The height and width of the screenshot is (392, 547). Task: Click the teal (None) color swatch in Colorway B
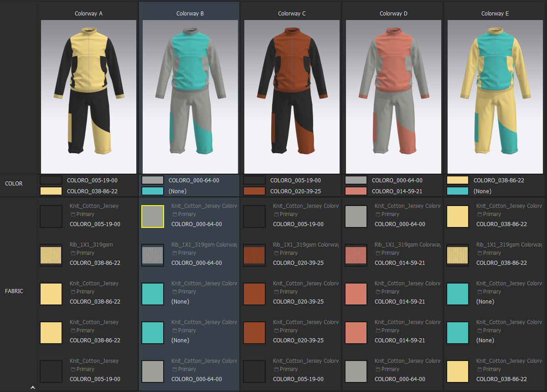(153, 191)
